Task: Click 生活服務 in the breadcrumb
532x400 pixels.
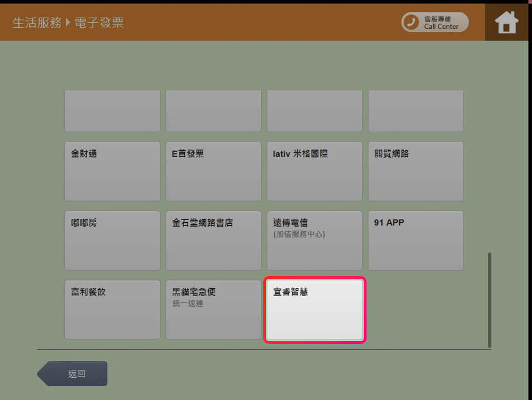Action: pyautogui.click(x=37, y=23)
